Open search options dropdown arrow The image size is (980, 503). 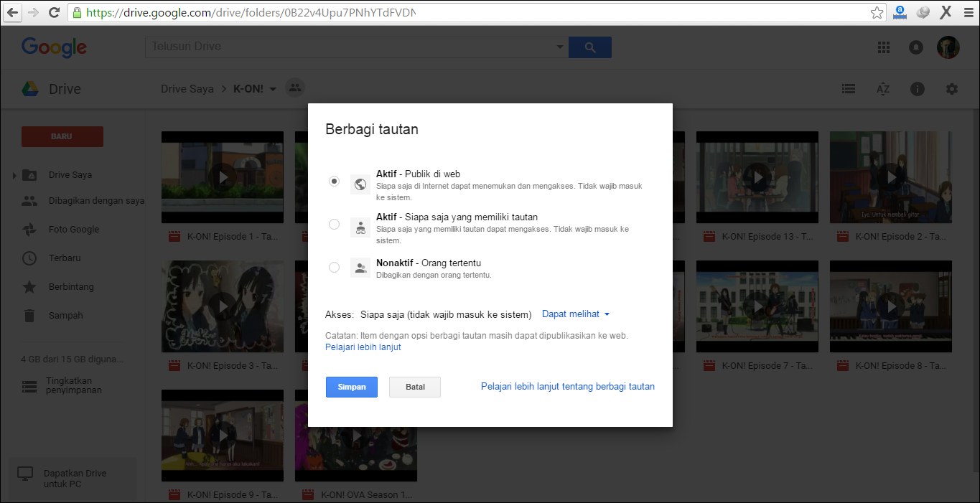coord(560,47)
